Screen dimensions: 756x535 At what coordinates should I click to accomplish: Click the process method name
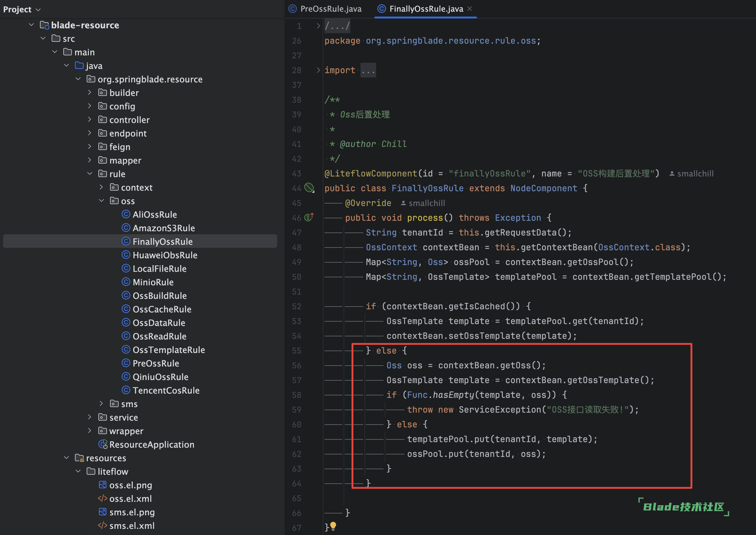[425, 218]
